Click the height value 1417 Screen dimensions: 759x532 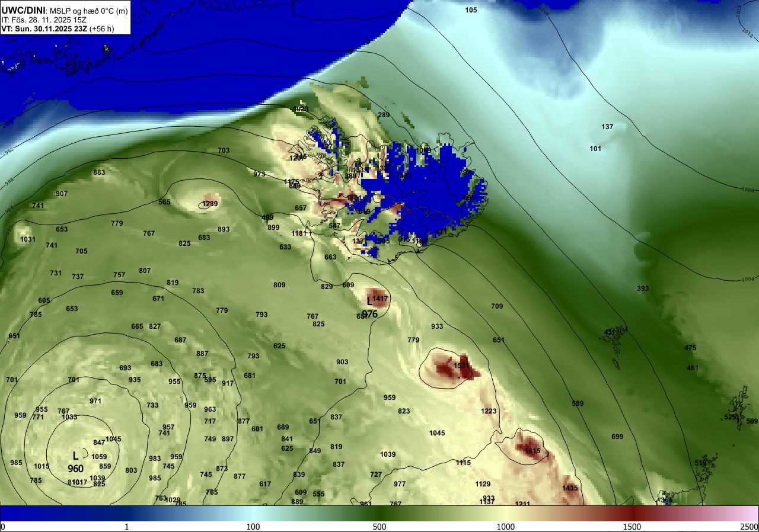click(x=380, y=299)
